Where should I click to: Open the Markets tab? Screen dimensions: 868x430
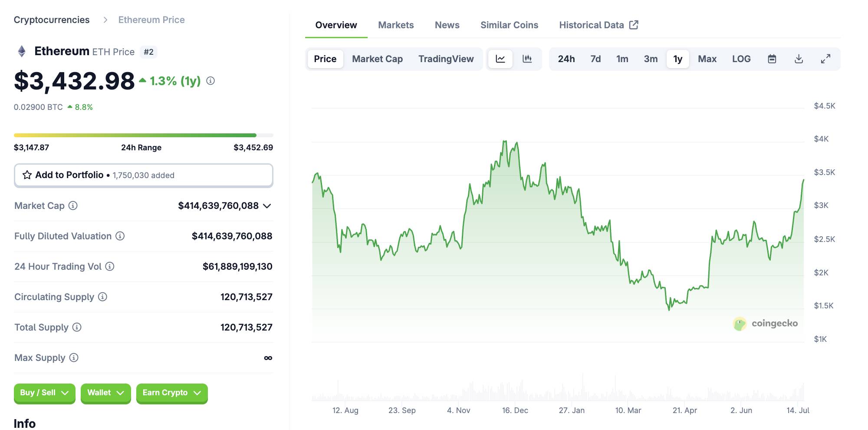(x=396, y=25)
